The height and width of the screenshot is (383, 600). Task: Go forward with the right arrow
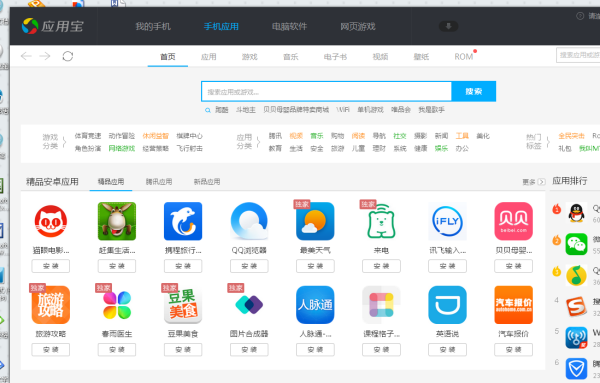(x=45, y=56)
